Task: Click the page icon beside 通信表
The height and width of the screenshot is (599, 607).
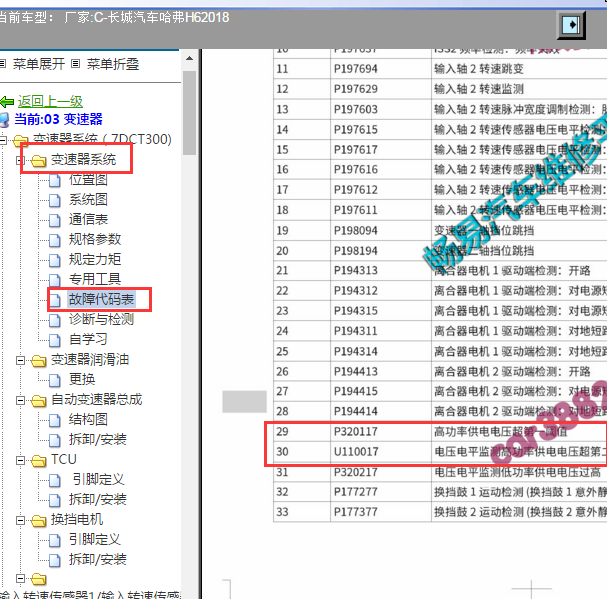Action: coord(55,220)
